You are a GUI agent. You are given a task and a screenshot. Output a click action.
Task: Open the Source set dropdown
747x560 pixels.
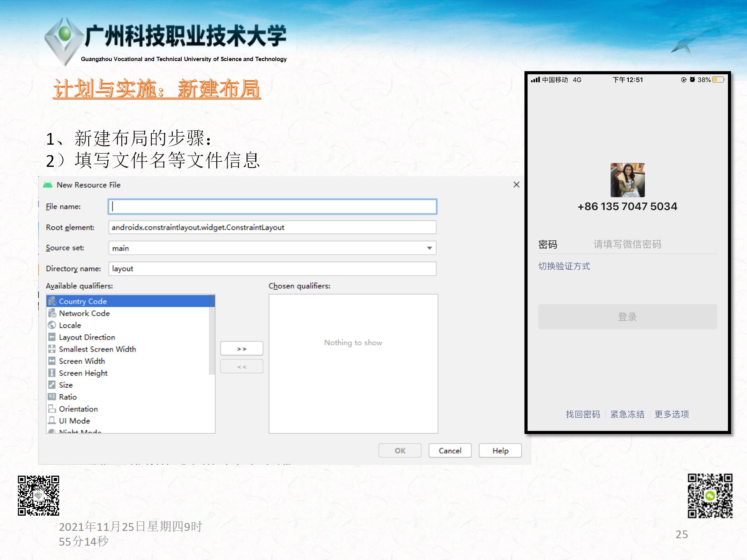click(x=429, y=248)
